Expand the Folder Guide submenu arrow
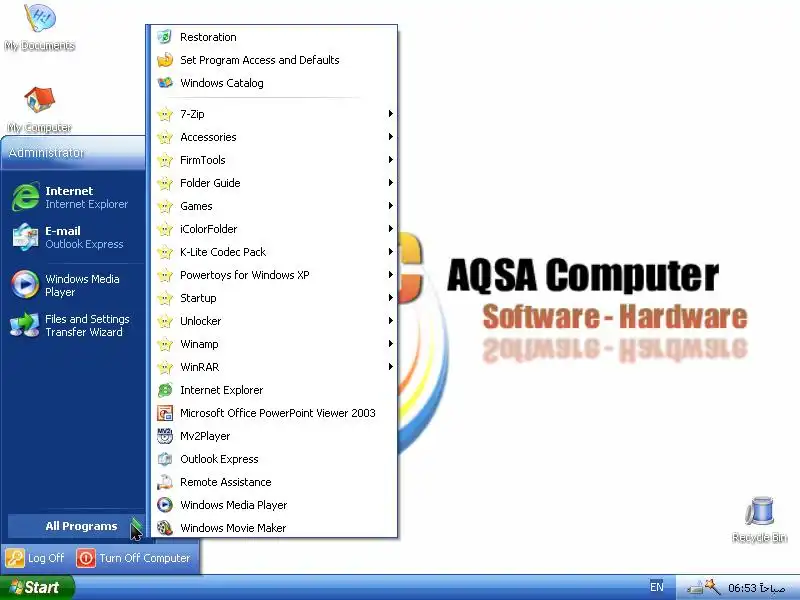The width and height of the screenshot is (800, 600). 390,183
